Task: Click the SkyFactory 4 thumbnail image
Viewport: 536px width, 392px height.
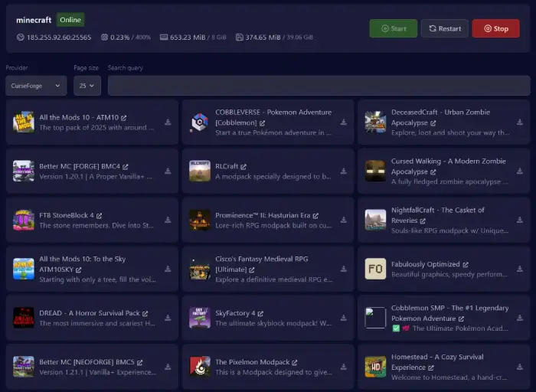Action: point(200,318)
